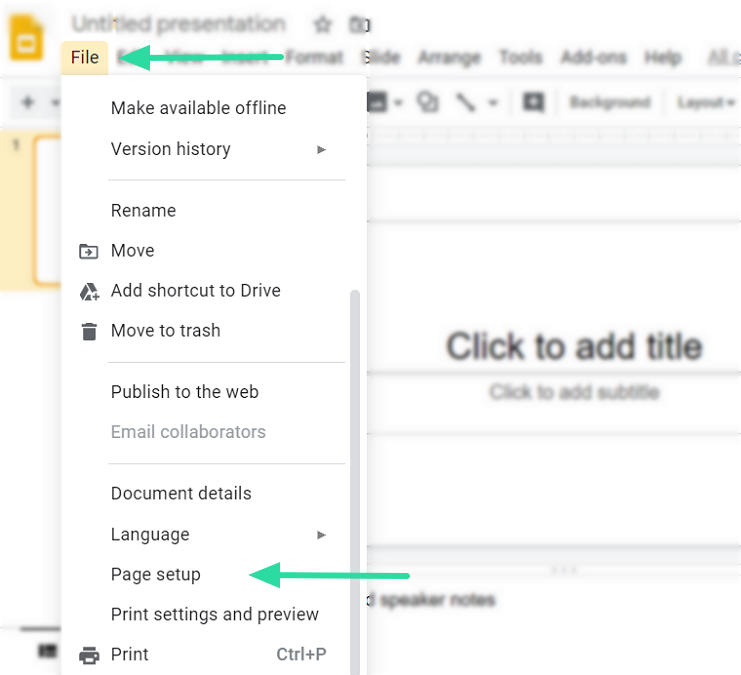Open the Arrange menu
This screenshot has height=675, width=741.
point(449,57)
